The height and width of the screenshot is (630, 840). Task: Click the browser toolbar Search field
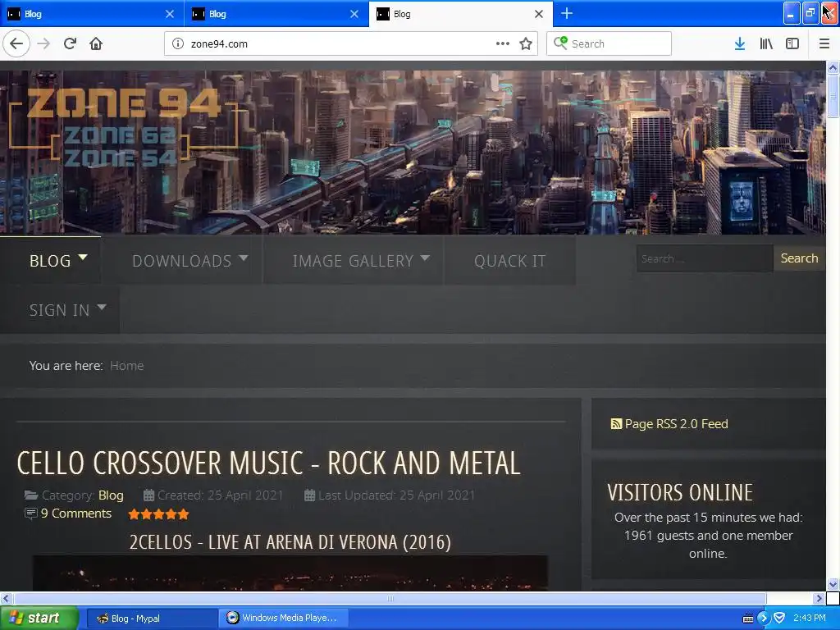[x=609, y=43]
